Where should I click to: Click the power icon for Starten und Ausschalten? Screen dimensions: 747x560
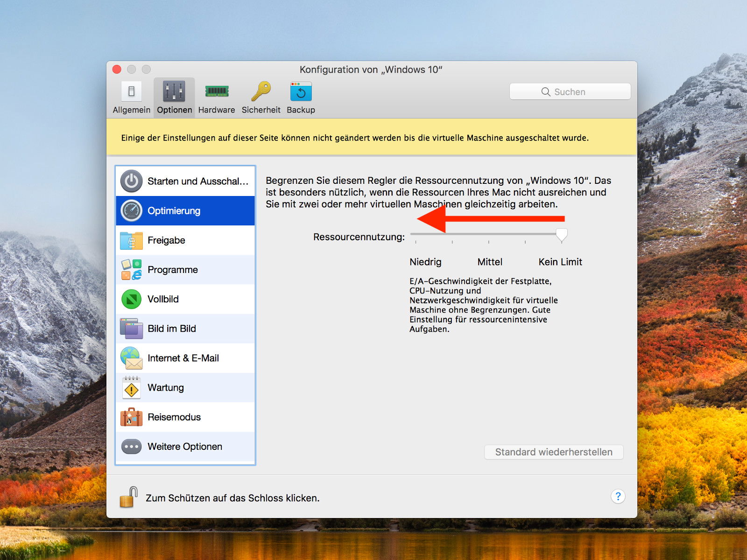(x=132, y=181)
